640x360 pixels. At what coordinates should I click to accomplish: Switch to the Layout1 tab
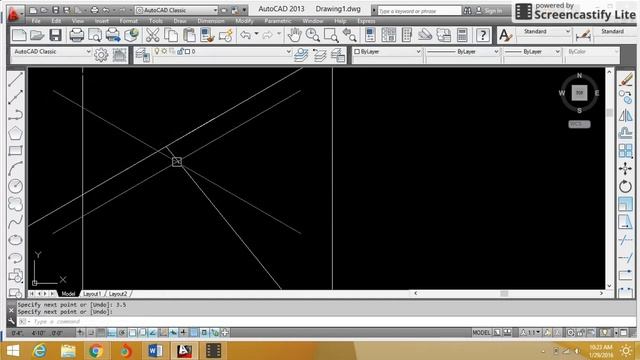click(x=92, y=294)
